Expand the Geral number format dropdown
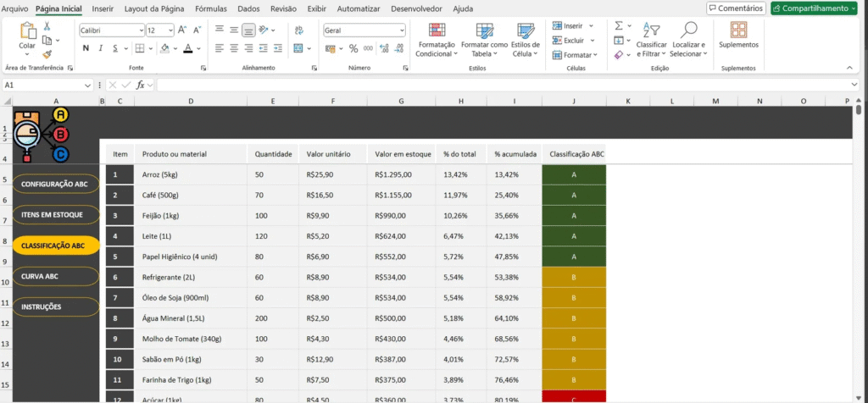Viewport: 868px width, 403px height. coord(401,30)
